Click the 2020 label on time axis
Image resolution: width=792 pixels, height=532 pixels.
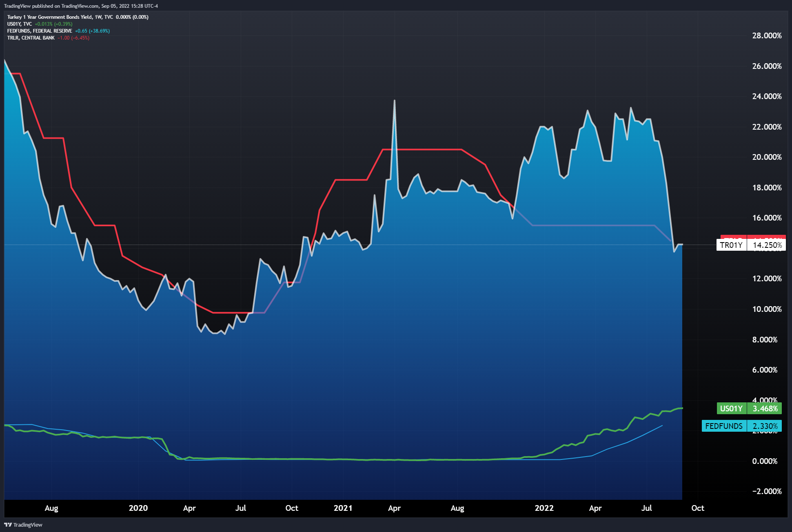(x=138, y=508)
